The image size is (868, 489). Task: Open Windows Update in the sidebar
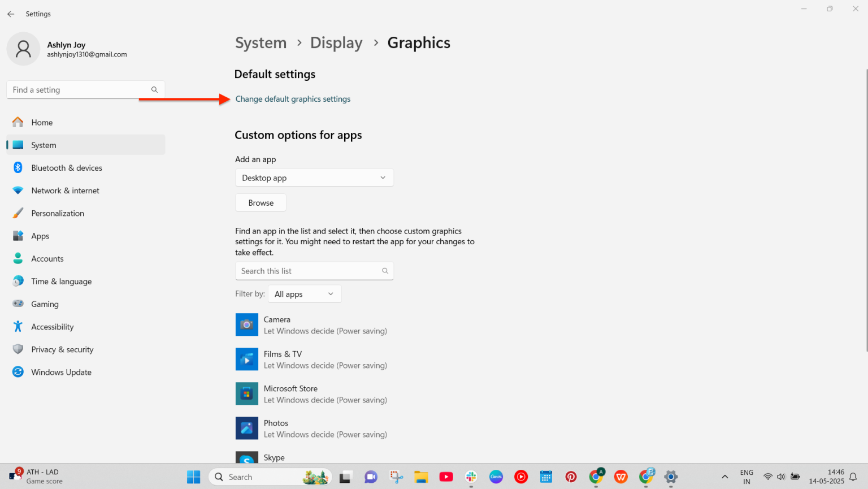61,371
